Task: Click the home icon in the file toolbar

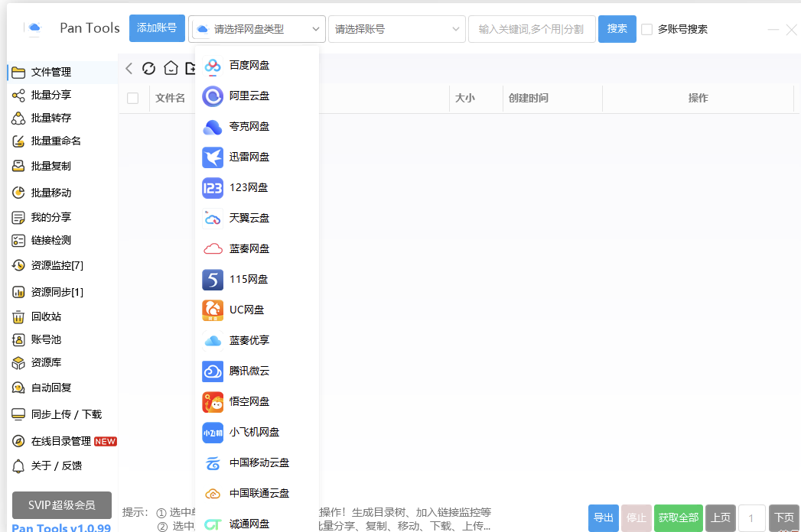Action: coord(170,68)
